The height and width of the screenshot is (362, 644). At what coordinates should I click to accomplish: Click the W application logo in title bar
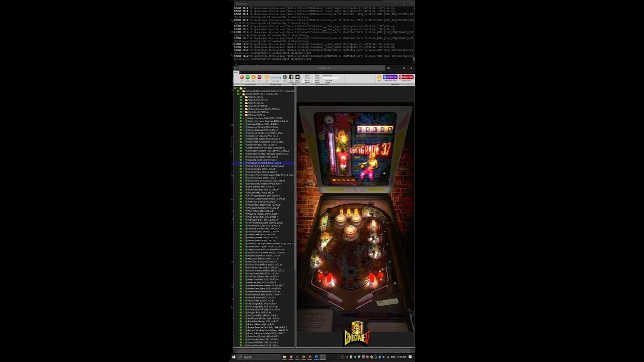pos(236,68)
